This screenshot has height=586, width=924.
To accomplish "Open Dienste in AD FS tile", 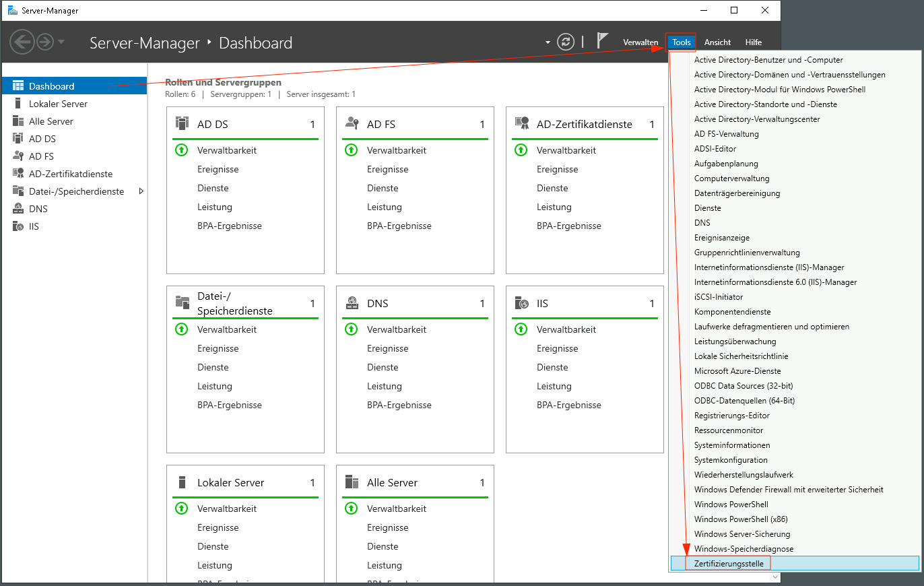I will tap(383, 188).
